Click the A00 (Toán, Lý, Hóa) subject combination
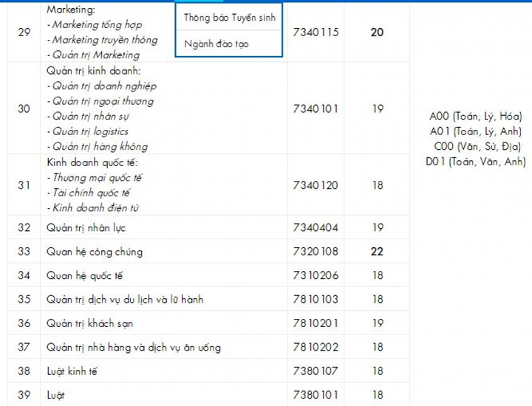Screen dimensions: 532x406 (x=475, y=116)
